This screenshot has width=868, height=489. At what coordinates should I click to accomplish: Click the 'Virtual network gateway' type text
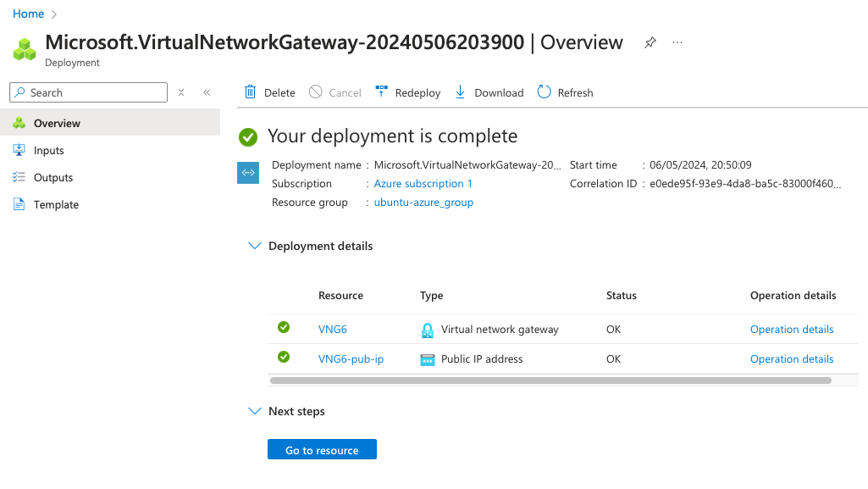pos(500,330)
